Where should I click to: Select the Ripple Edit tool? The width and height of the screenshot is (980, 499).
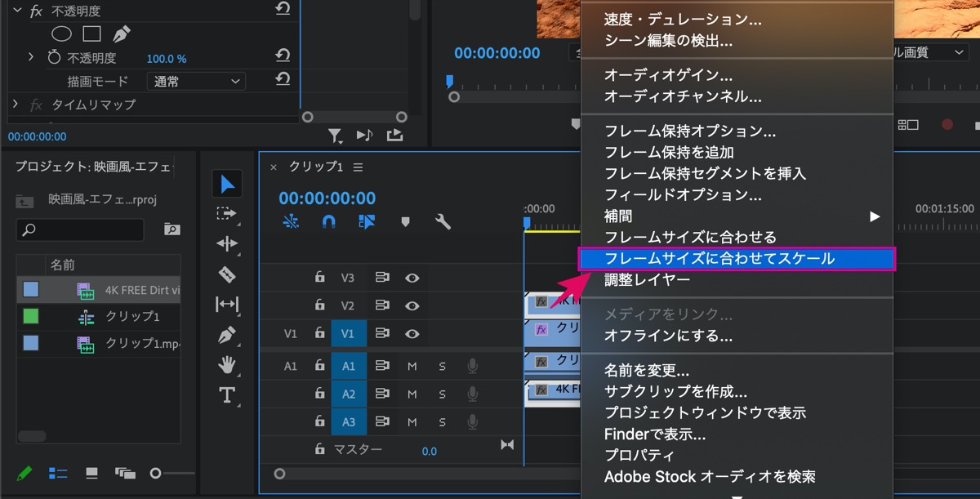point(226,243)
